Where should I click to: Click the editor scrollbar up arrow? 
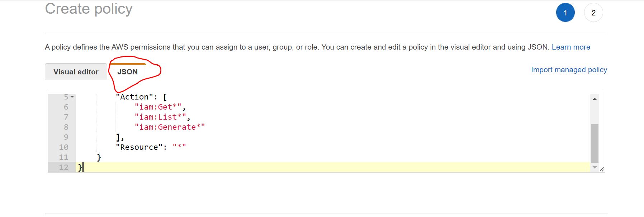(595, 99)
